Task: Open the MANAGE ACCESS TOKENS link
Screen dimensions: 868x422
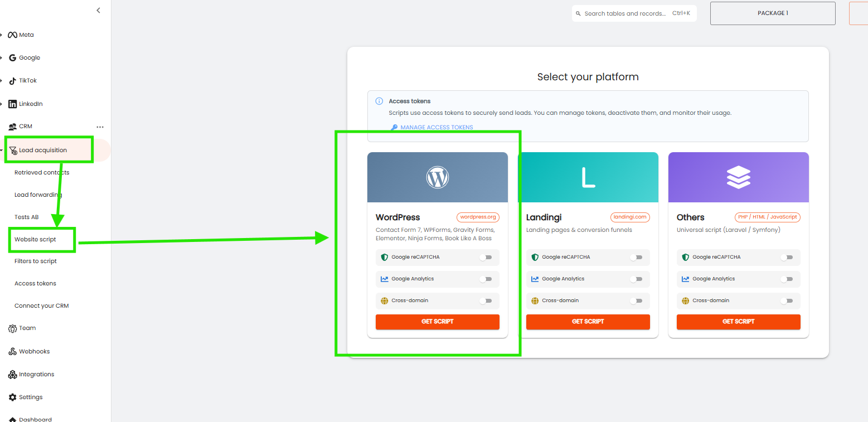Action: pos(436,128)
